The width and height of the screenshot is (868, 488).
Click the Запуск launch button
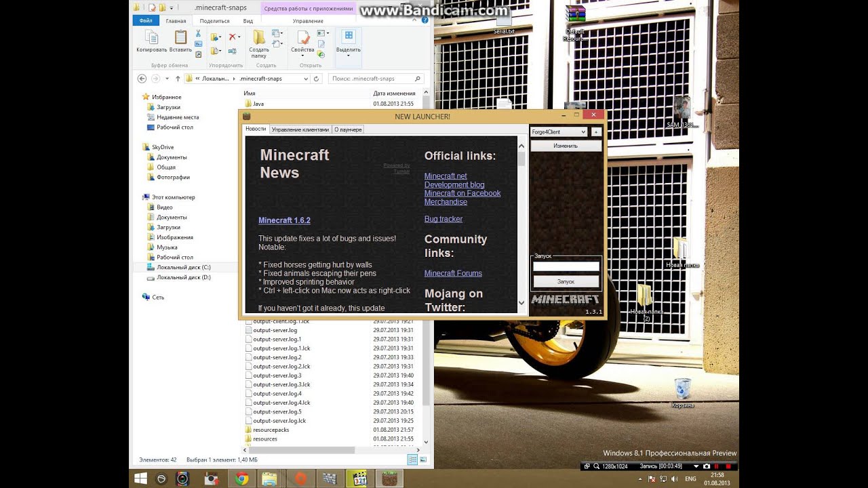[566, 281]
